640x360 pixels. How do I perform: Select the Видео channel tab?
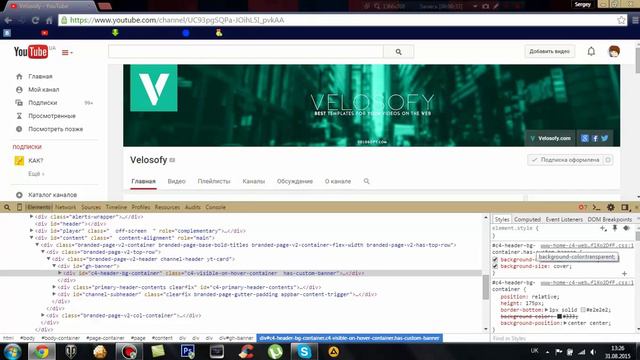click(176, 181)
